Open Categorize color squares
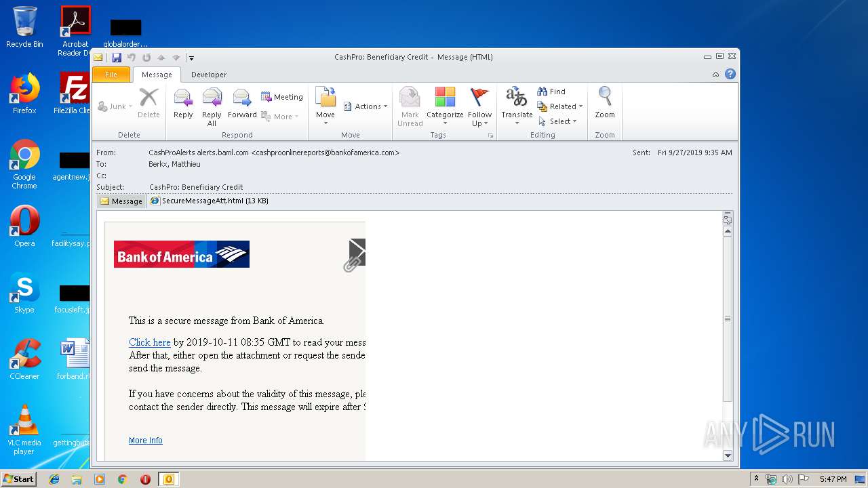Screen dimensions: 868x488 click(445, 106)
